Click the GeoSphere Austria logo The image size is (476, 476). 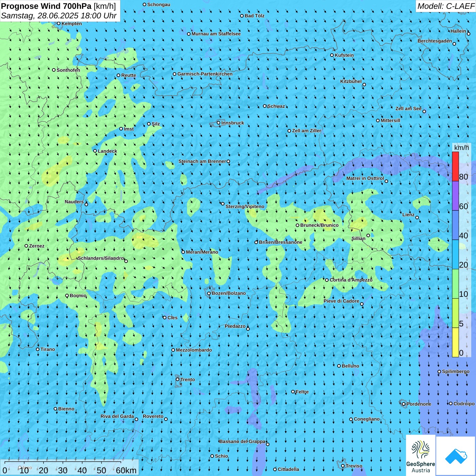point(421,456)
